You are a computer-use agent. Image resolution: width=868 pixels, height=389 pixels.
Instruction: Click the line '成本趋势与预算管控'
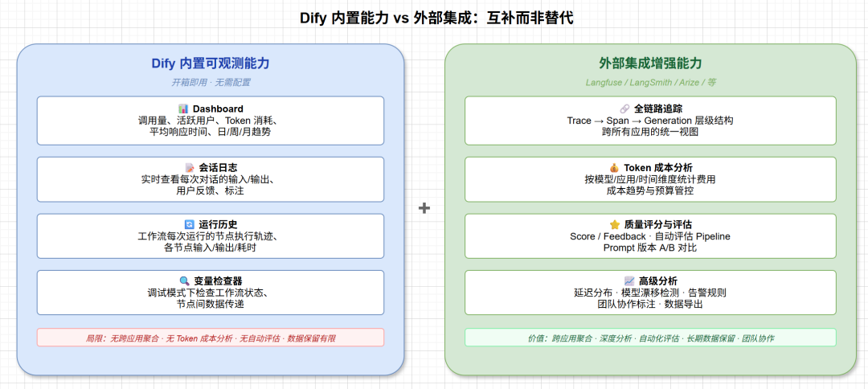[650, 191]
